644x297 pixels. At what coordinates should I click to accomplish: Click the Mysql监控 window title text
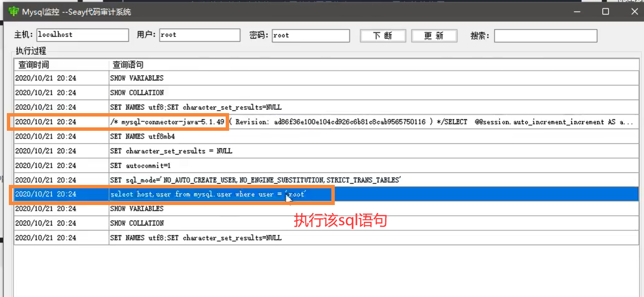tap(77, 12)
